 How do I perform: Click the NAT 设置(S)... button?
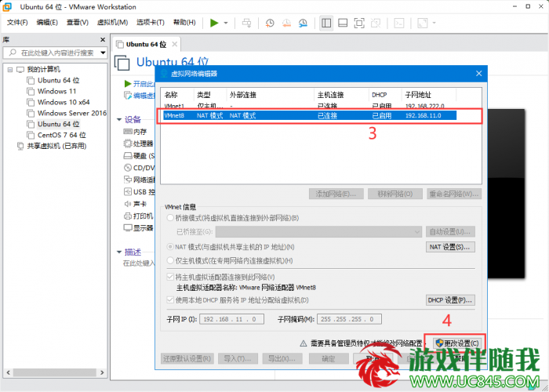pyautogui.click(x=450, y=247)
